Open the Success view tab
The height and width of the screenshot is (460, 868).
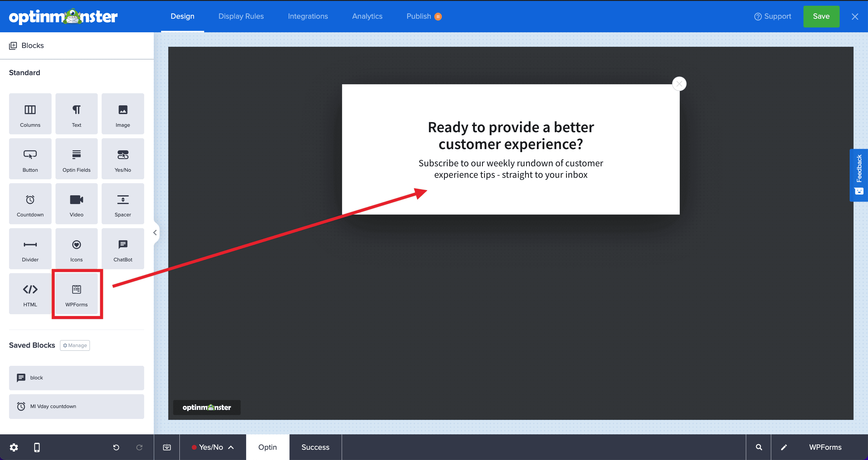(x=315, y=447)
